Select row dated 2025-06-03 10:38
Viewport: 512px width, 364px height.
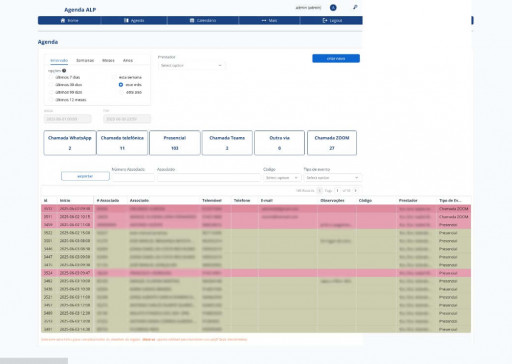pos(256,289)
